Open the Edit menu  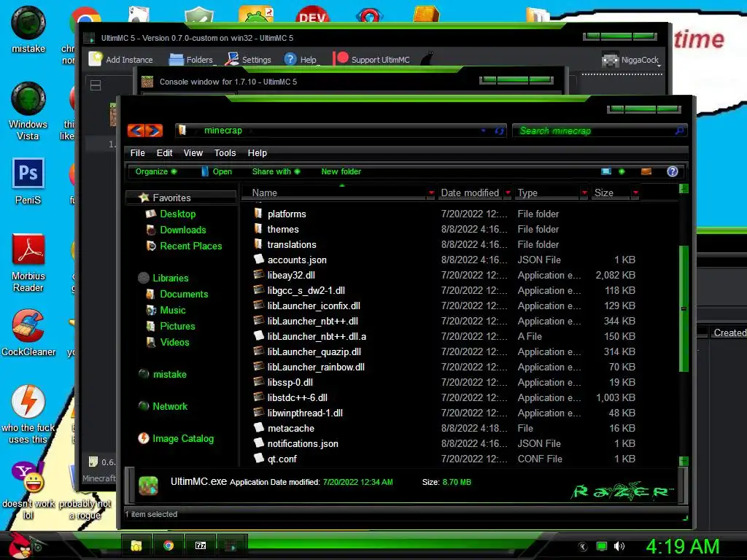click(x=164, y=153)
